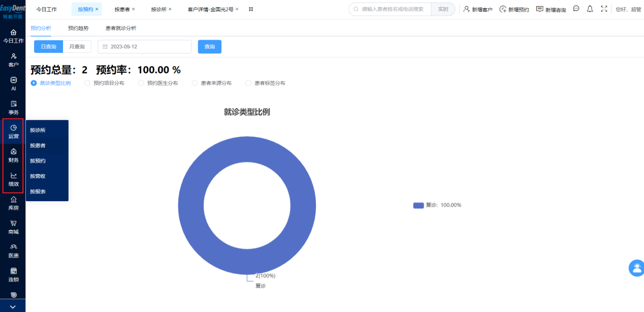
Task: Select 患者来源分布 radio button
Action: click(x=195, y=83)
